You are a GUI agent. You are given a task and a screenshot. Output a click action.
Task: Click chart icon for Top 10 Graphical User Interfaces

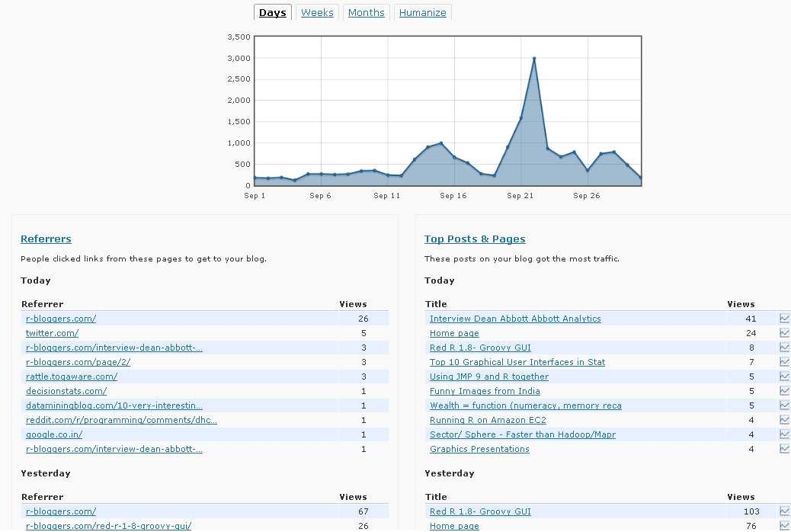click(x=785, y=362)
